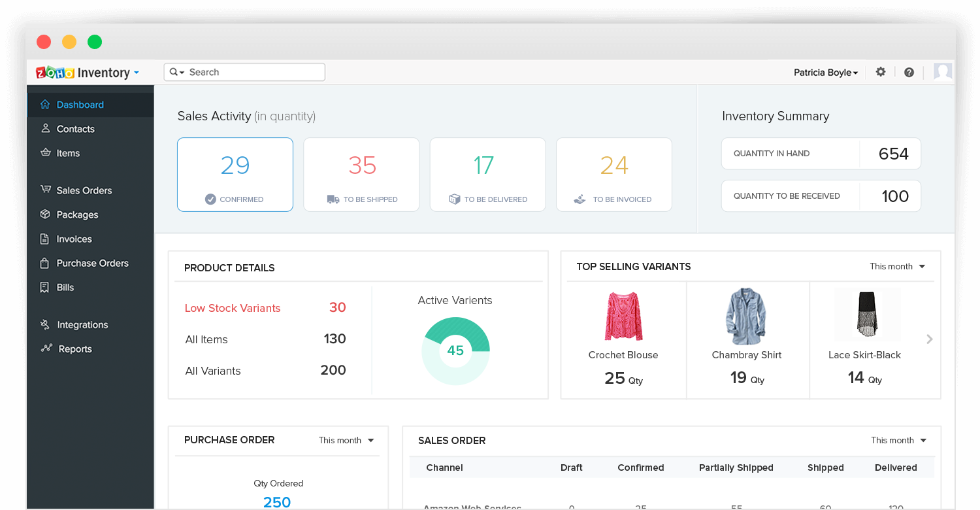Open the Help question mark icon

click(x=909, y=72)
